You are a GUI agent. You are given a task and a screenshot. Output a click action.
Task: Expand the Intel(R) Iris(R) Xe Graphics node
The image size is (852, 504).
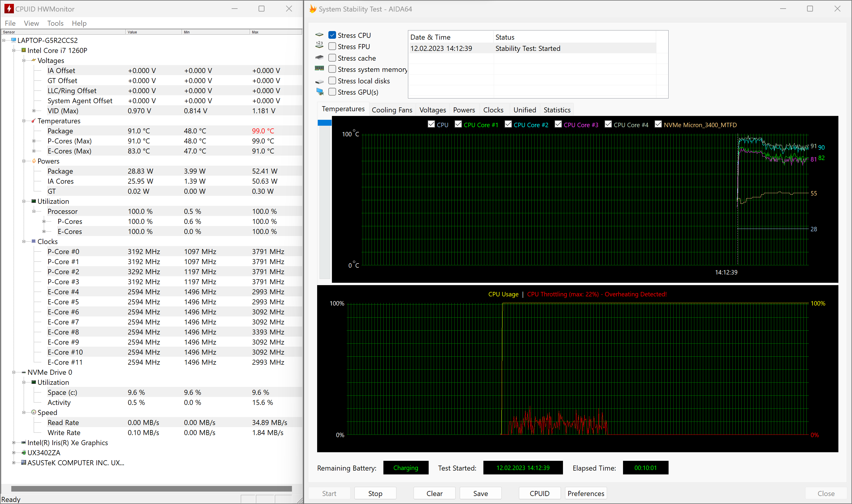tap(14, 442)
